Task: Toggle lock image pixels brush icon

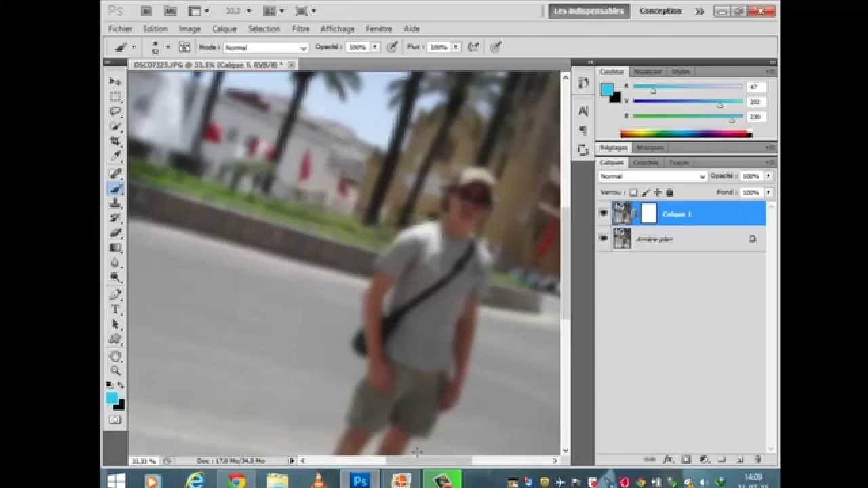Action: tap(646, 193)
